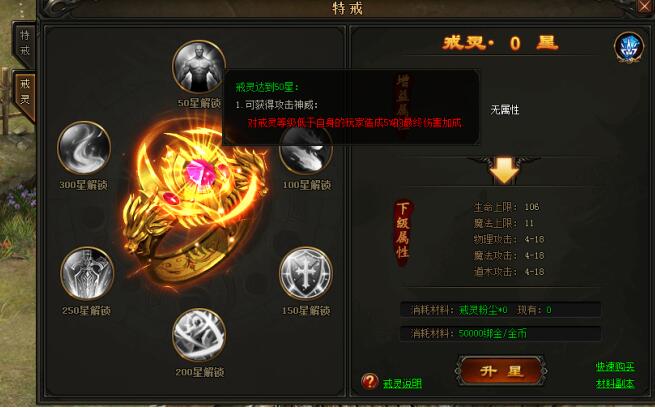Image resolution: width=655 pixels, height=408 pixels.
Task: Switch to the 特戒 side tab
Action: click(25, 43)
